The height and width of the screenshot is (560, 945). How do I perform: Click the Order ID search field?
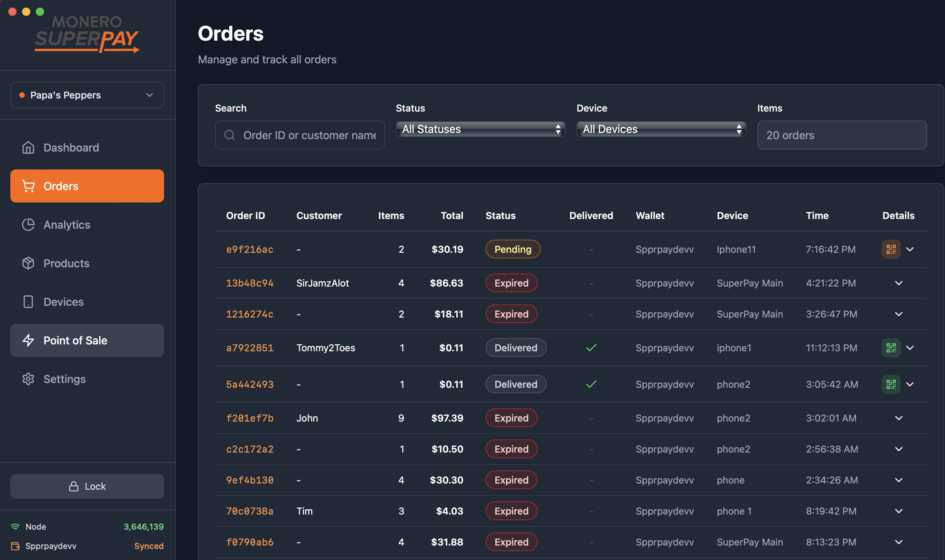[299, 135]
